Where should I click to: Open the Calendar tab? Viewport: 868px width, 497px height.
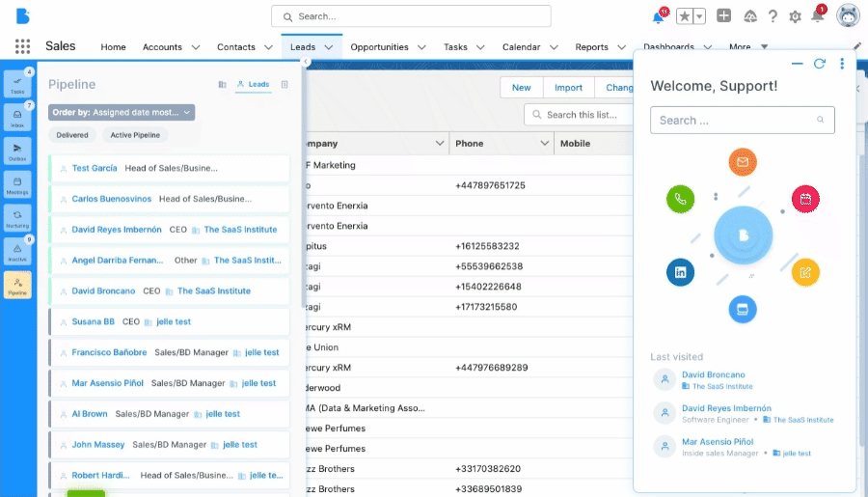point(521,47)
